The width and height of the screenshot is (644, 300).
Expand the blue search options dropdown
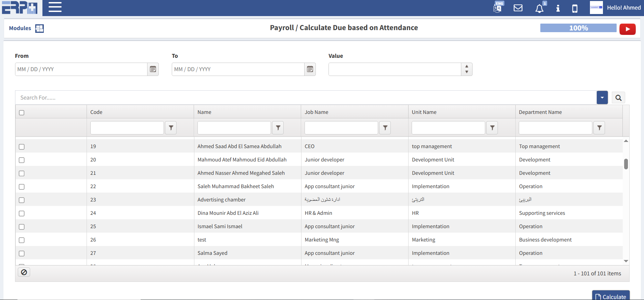pyautogui.click(x=602, y=98)
